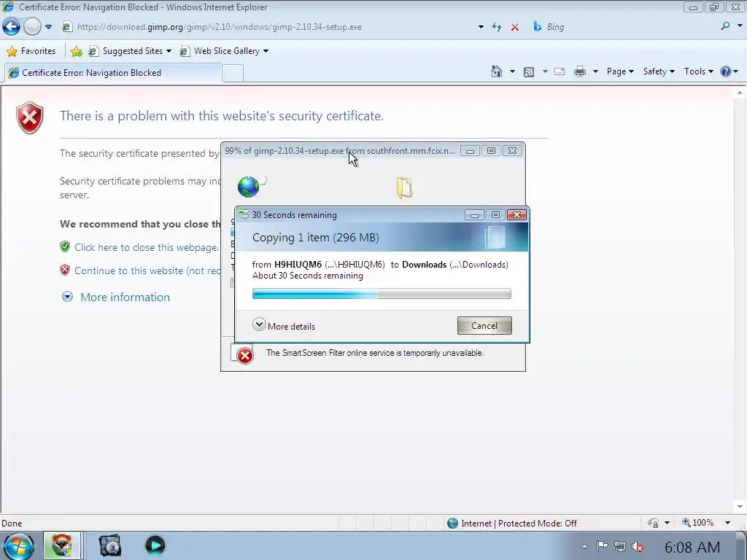This screenshot has width=747, height=560.
Task: Expand More details in copy dialog
Action: tap(284, 326)
